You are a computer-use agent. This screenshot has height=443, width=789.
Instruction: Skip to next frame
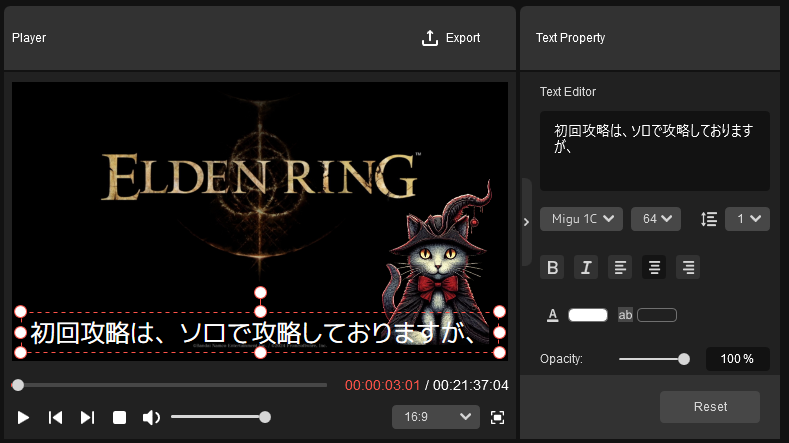[88, 417]
